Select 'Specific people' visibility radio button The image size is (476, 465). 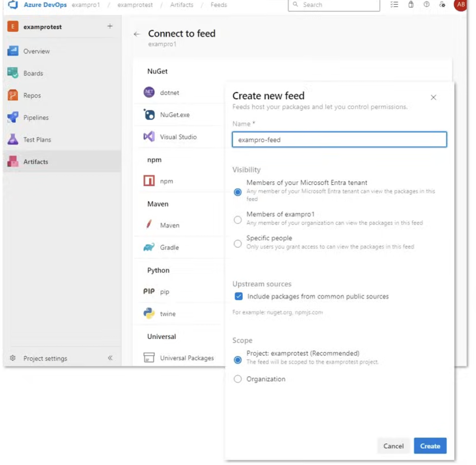[238, 244]
